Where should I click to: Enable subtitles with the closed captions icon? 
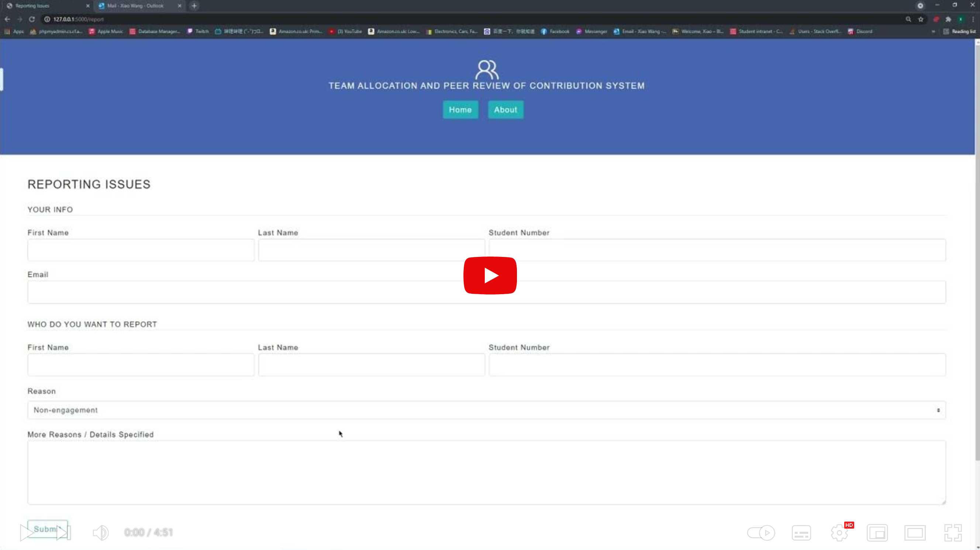coord(801,533)
